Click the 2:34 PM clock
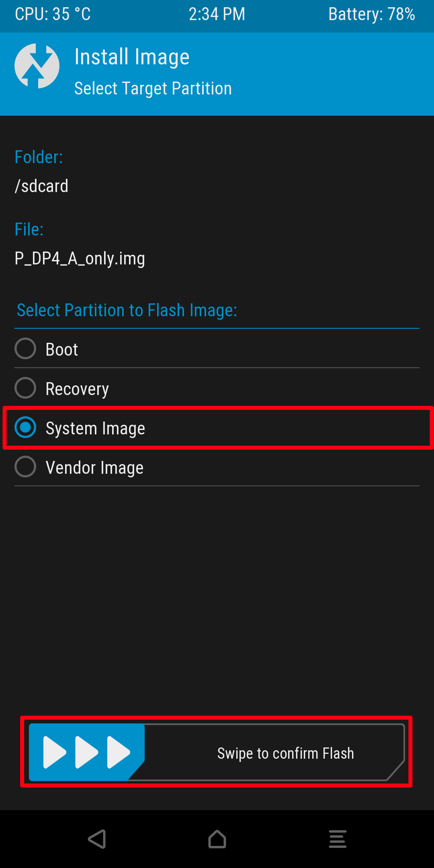This screenshot has width=434, height=868. tap(217, 14)
